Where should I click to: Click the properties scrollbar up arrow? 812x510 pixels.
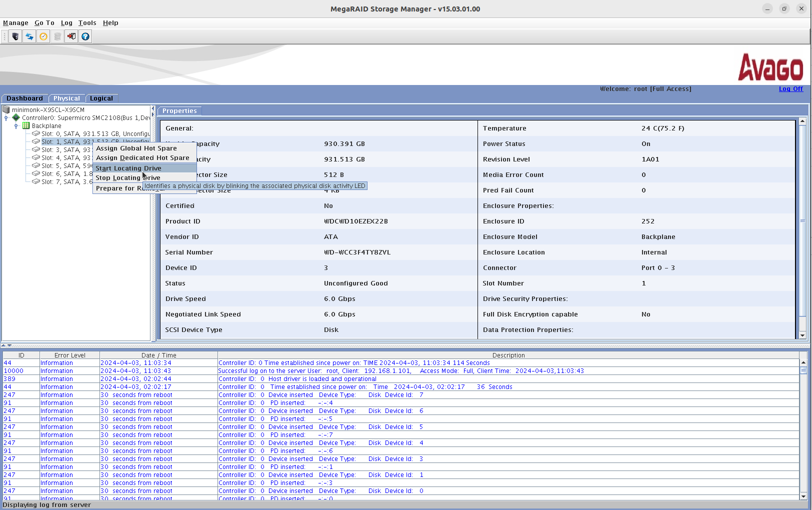(x=802, y=121)
